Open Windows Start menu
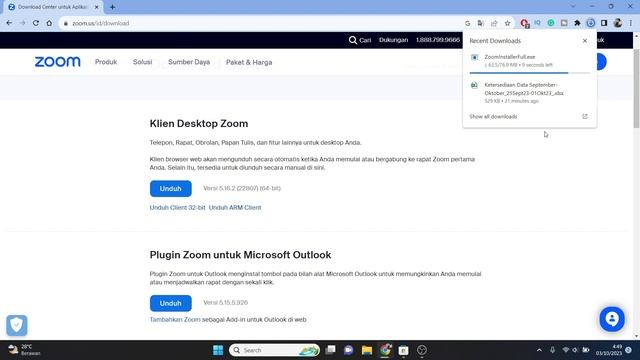Viewport: 640px width, 360px height. coord(218,350)
